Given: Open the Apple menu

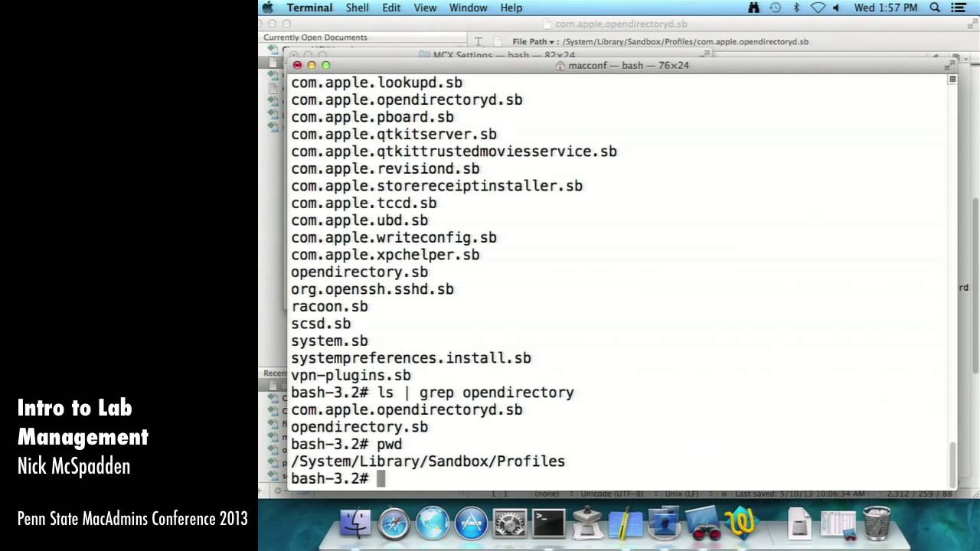Looking at the screenshot, I should point(268,8).
